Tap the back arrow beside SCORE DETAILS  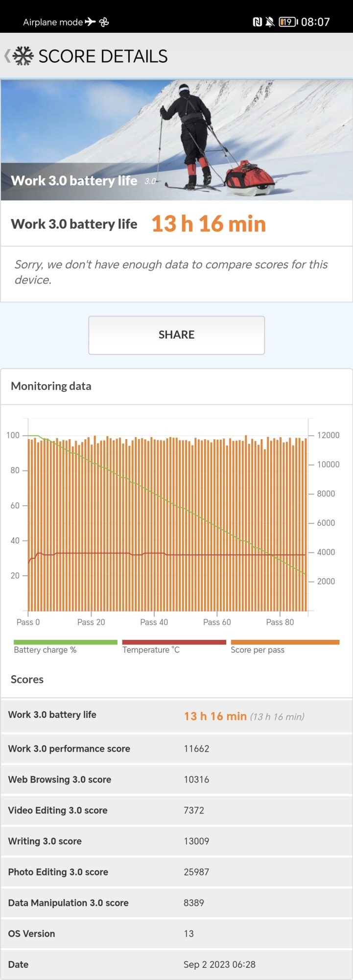(x=7, y=56)
